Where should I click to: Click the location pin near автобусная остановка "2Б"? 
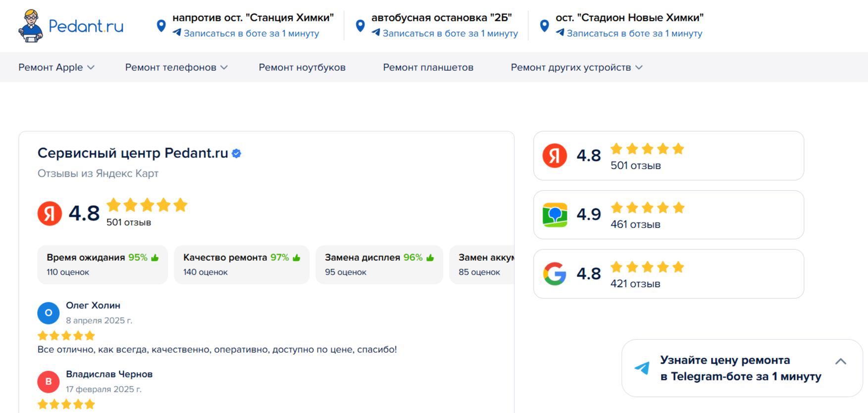(x=360, y=26)
